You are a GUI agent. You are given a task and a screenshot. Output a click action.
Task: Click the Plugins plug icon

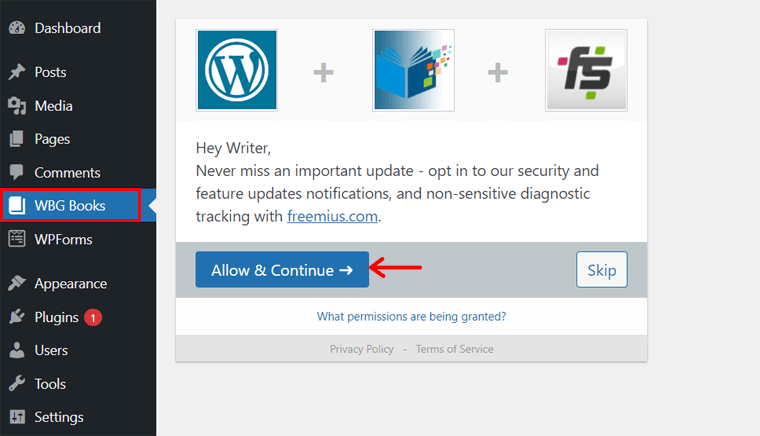pos(16,317)
